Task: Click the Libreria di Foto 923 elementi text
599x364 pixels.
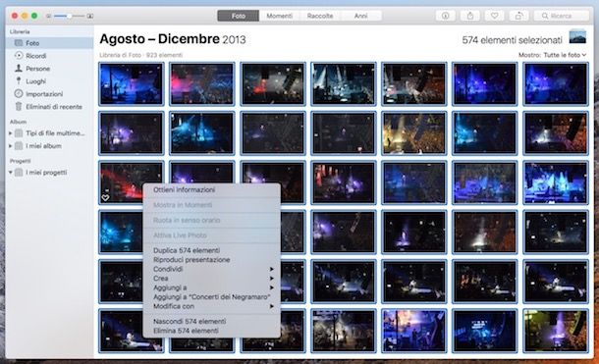Action: (140, 55)
